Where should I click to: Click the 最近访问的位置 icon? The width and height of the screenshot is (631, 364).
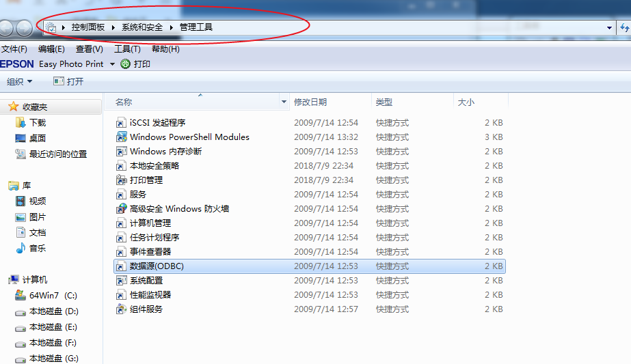point(20,154)
